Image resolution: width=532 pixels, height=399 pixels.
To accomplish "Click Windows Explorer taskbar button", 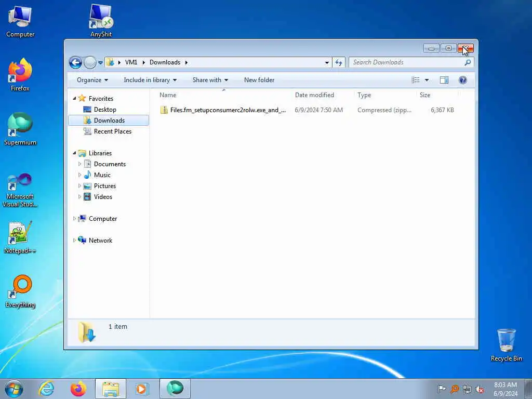I will [x=111, y=389].
